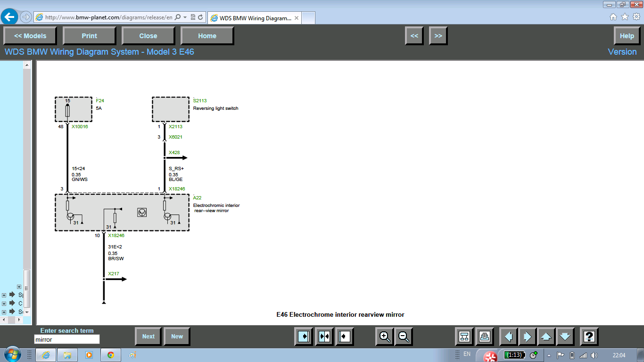
Task: Open the diagram overview tree icon
Action: click(464, 337)
